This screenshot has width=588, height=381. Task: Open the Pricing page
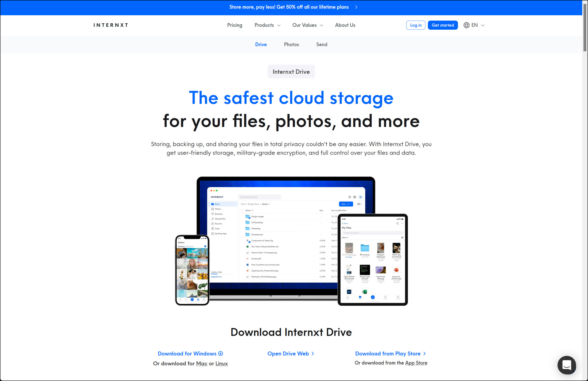click(x=235, y=25)
